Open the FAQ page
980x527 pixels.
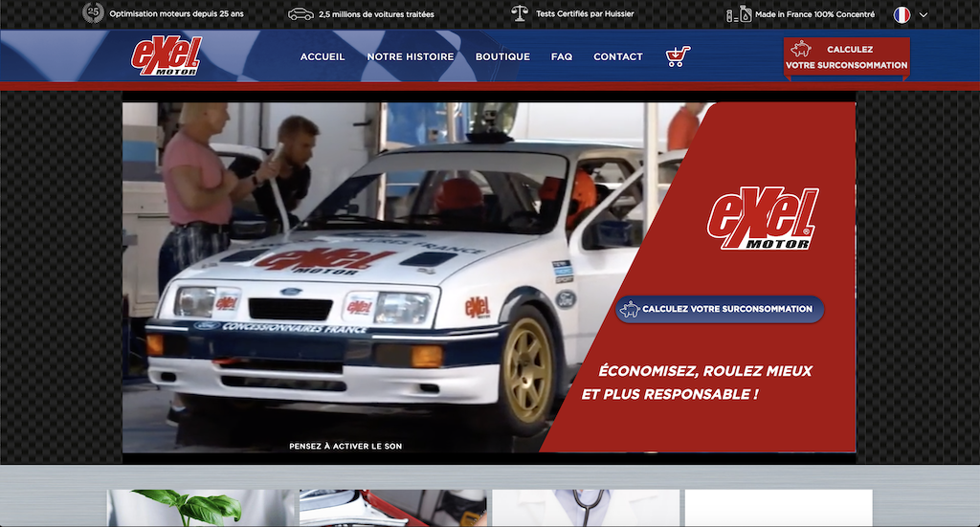click(562, 56)
